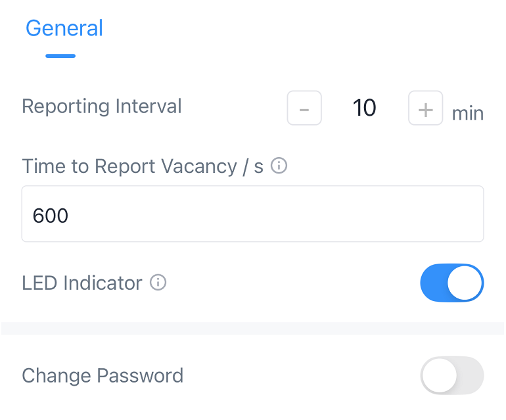Disable the LED Indicator toggle

tap(451, 283)
